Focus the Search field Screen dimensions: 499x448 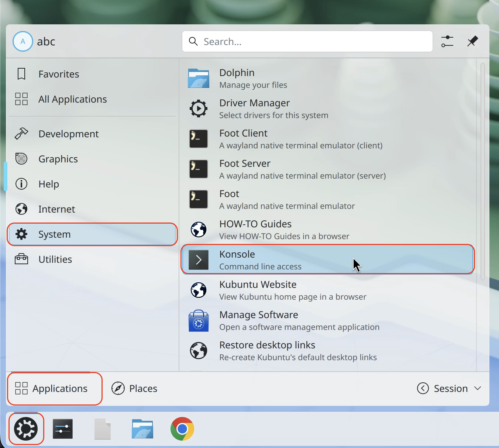click(x=307, y=41)
